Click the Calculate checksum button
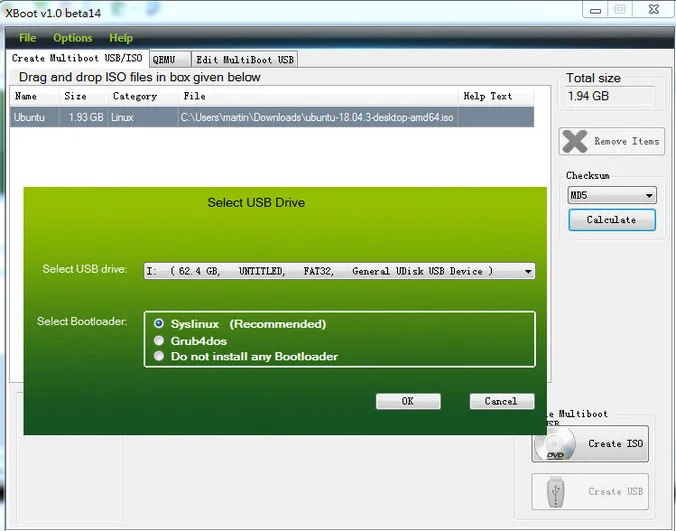676x531 pixels. (x=611, y=220)
